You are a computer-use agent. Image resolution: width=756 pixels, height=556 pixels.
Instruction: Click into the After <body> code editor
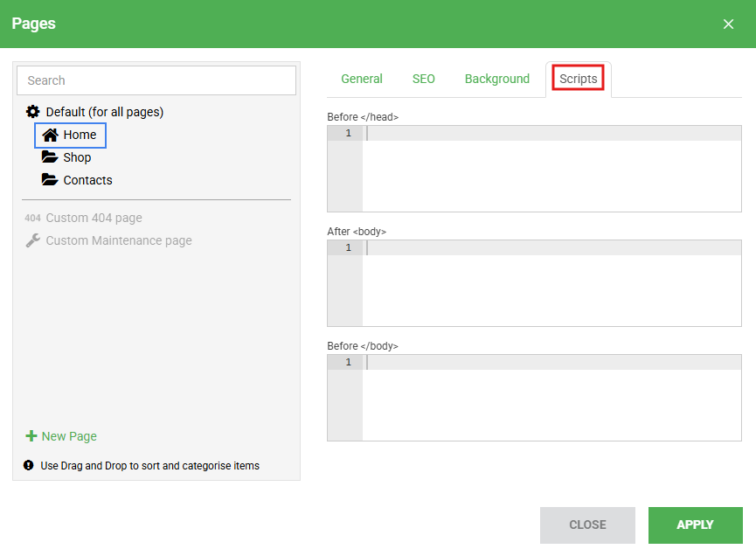tap(551, 283)
